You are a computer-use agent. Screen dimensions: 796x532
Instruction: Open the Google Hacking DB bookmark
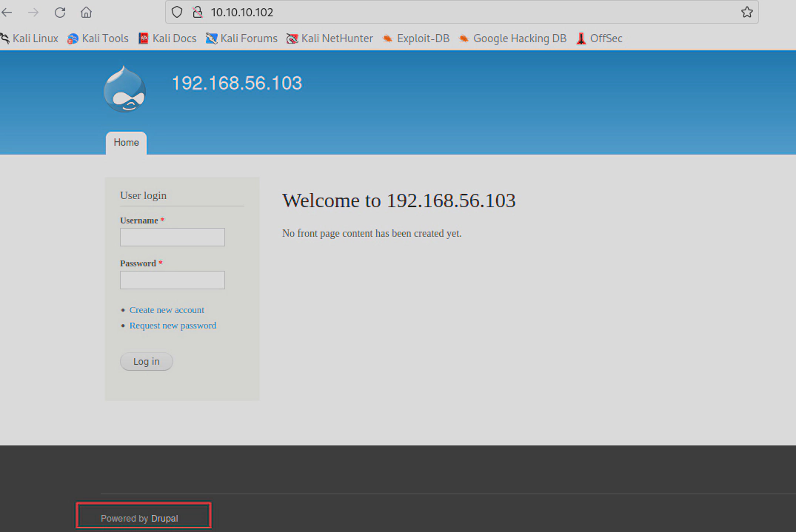tap(512, 38)
